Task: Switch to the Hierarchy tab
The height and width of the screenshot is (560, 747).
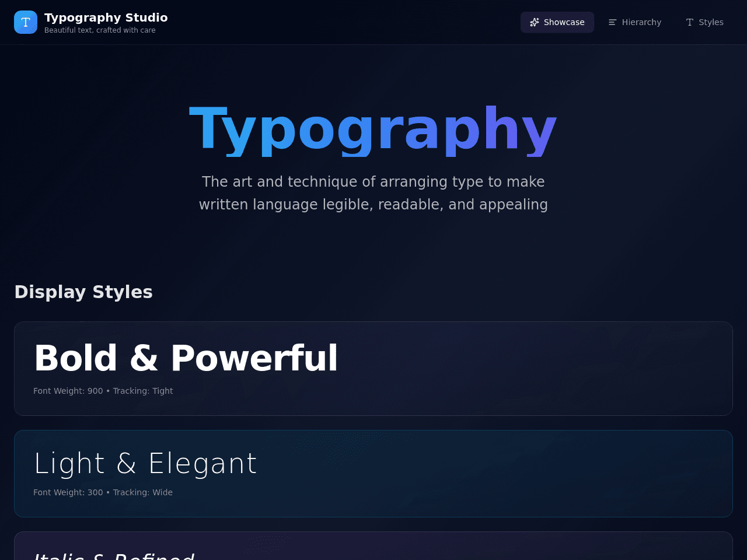Action: pos(635,22)
